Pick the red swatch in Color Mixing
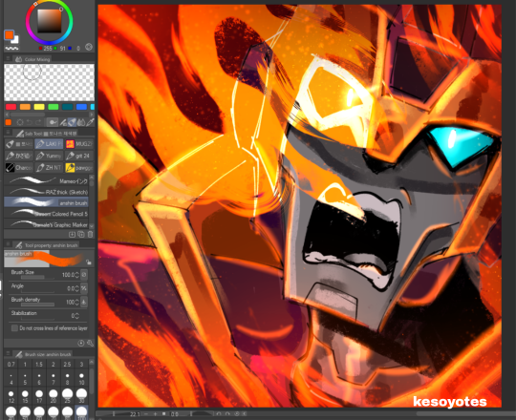 [x=11, y=107]
